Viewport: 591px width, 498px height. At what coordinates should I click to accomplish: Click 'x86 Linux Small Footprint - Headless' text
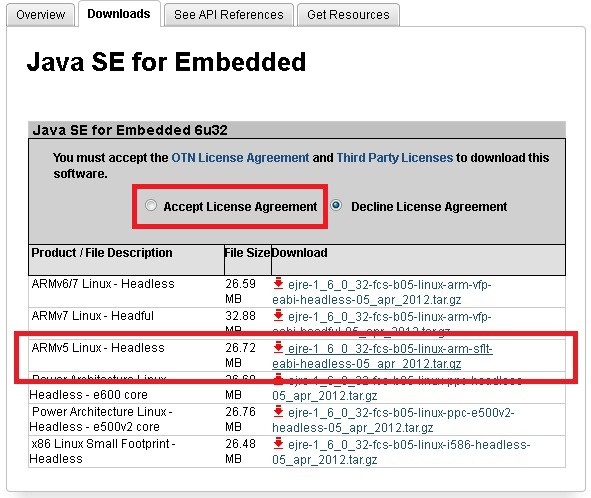[x=102, y=451]
